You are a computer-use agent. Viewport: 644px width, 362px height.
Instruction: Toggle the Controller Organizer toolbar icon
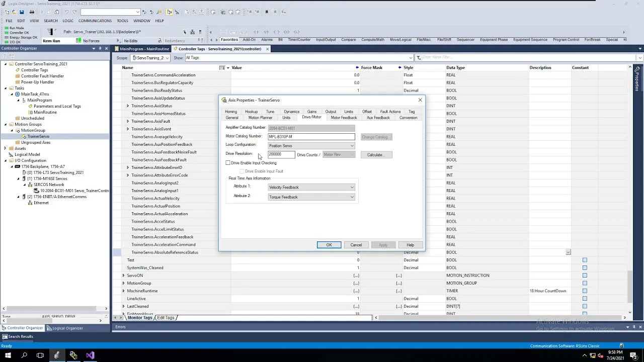(170, 12)
